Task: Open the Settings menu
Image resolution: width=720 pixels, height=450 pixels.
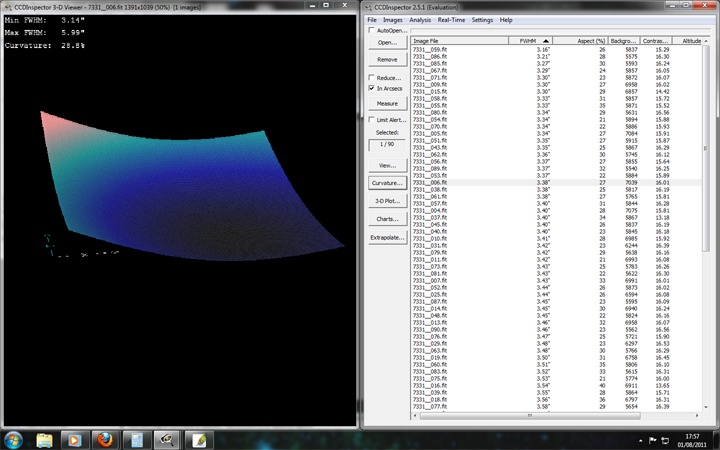Action: (482, 20)
